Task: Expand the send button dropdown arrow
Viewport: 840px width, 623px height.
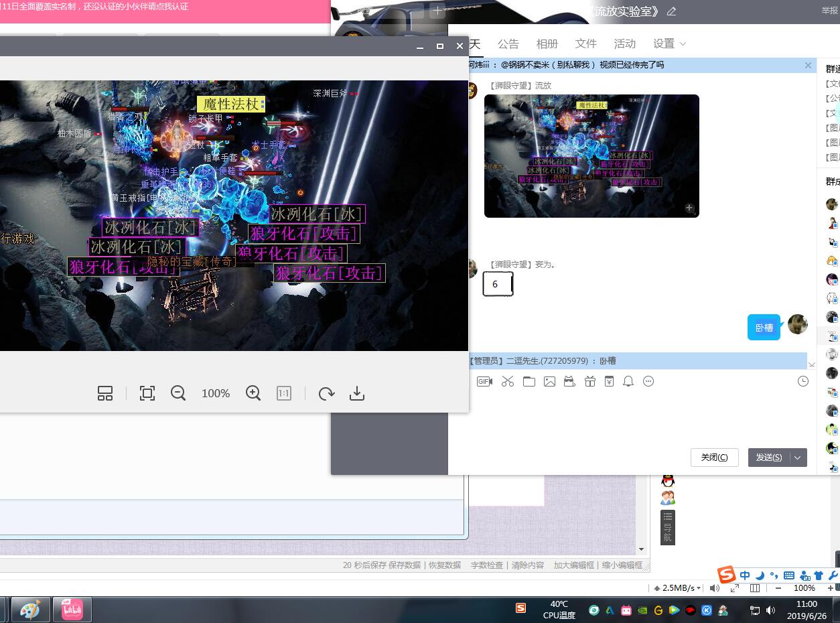Action: pyautogui.click(x=798, y=458)
